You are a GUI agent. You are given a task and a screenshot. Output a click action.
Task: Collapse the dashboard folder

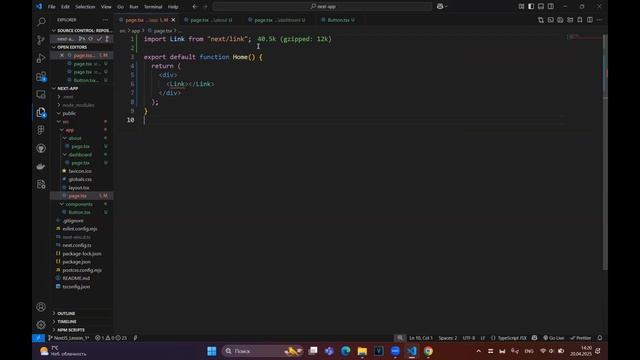(x=80, y=155)
